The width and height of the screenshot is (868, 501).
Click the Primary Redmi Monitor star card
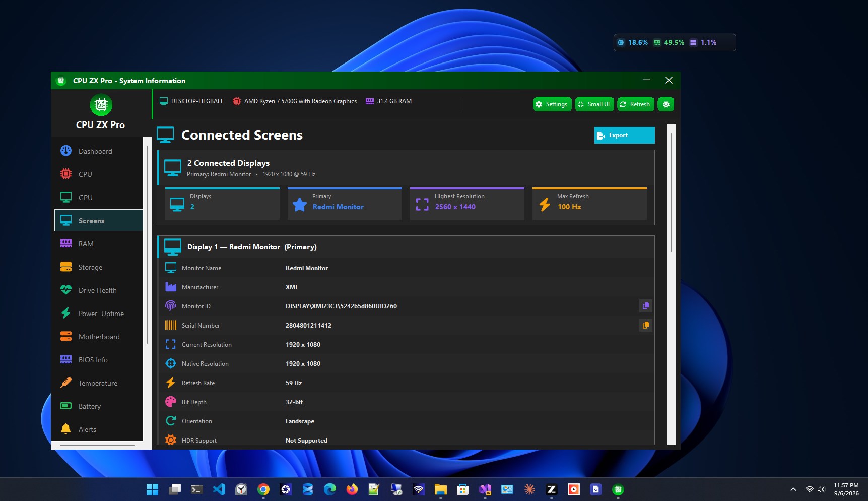point(345,204)
